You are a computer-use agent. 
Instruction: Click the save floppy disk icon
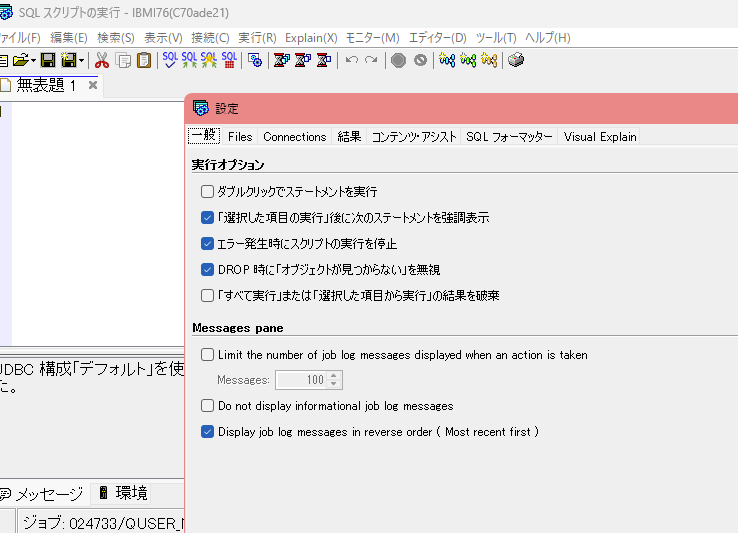pos(48,60)
